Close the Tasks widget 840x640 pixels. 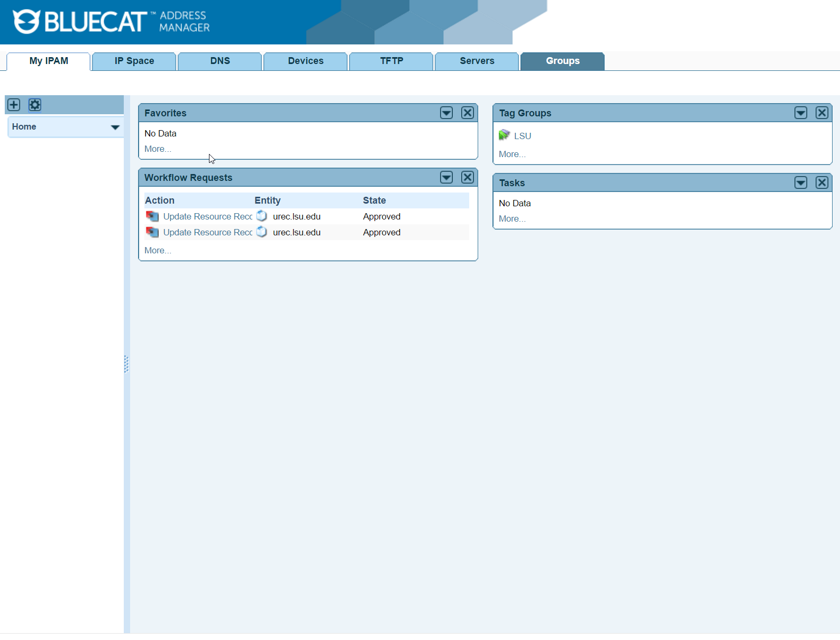(822, 182)
